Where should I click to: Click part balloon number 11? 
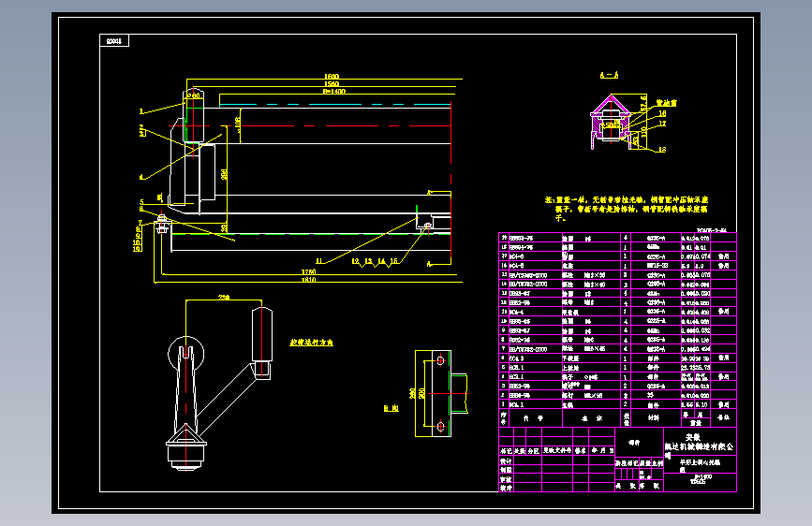click(319, 261)
